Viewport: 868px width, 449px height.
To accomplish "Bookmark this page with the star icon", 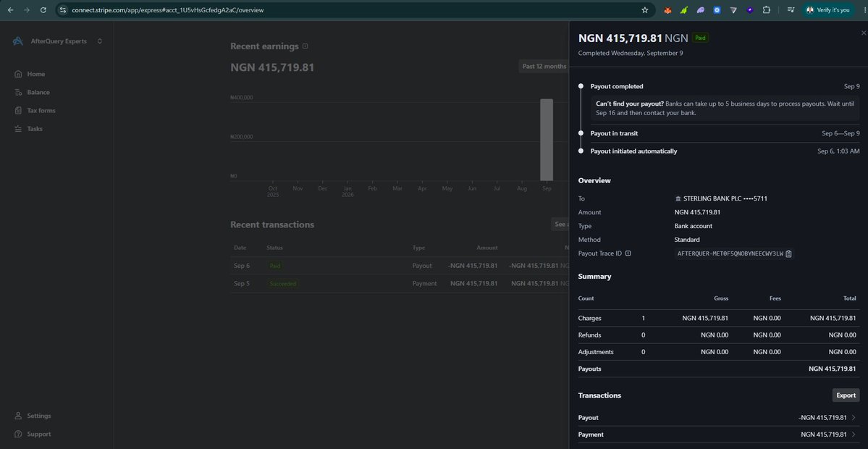I will tap(645, 10).
